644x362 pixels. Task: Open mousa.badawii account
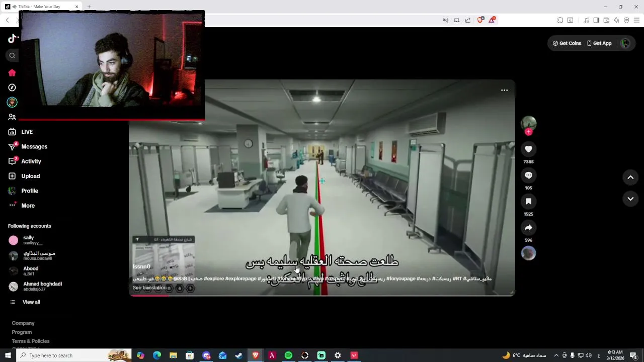point(32,256)
